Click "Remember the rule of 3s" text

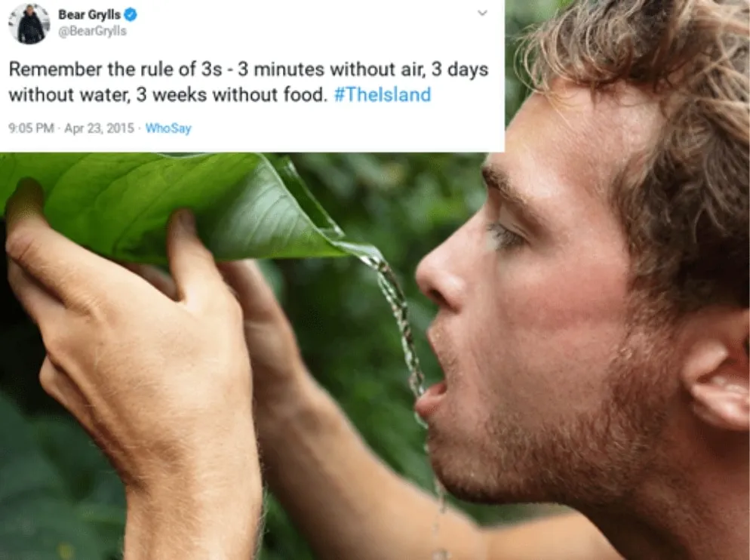click(x=115, y=69)
